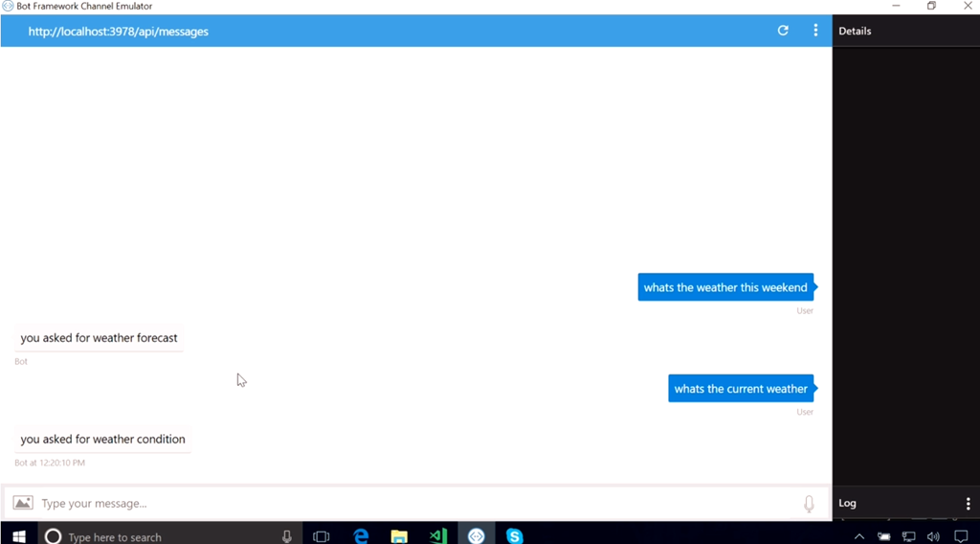
Task: Click the Details panel header
Action: 855,31
